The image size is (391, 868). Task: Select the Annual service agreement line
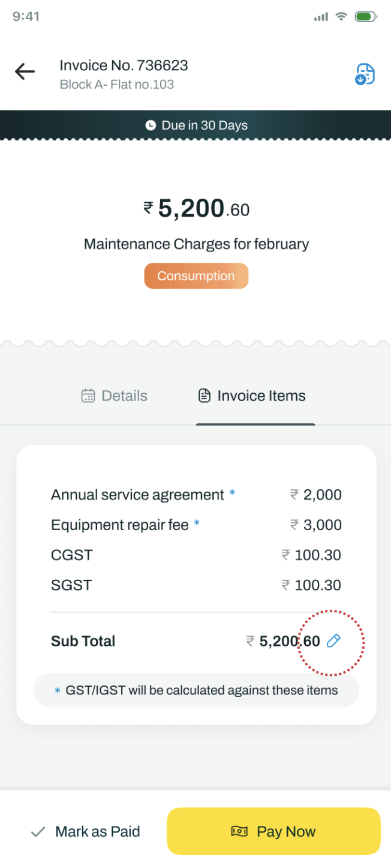(x=196, y=495)
